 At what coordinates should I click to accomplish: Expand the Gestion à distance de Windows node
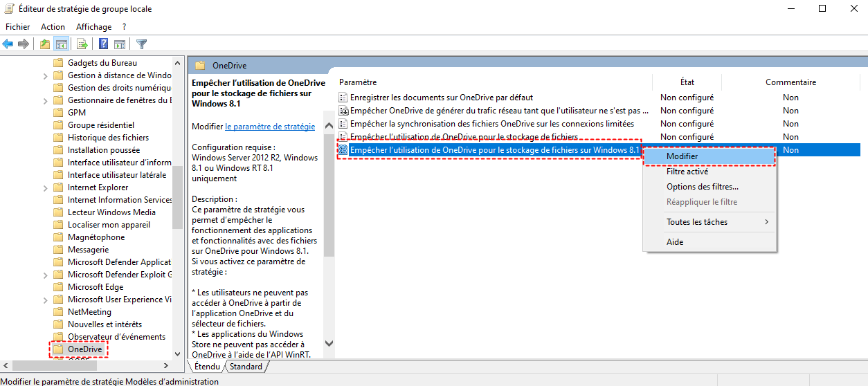point(45,75)
